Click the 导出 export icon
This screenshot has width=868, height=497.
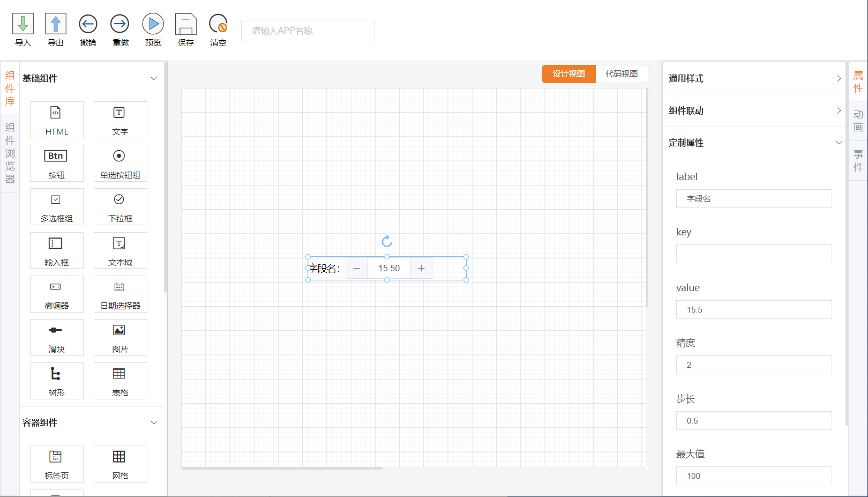(56, 24)
